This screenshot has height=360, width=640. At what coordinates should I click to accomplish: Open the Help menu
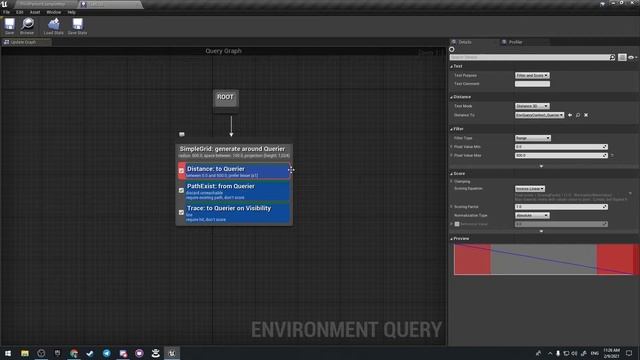(71, 12)
